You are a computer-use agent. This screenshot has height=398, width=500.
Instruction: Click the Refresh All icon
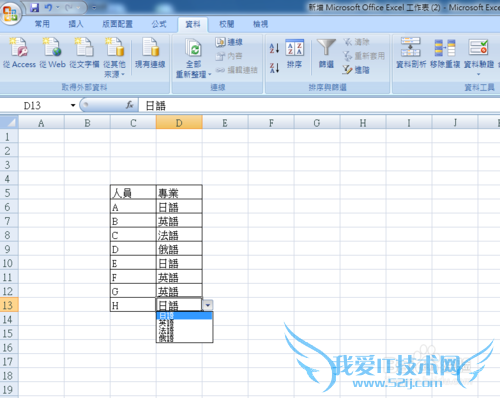point(194,49)
